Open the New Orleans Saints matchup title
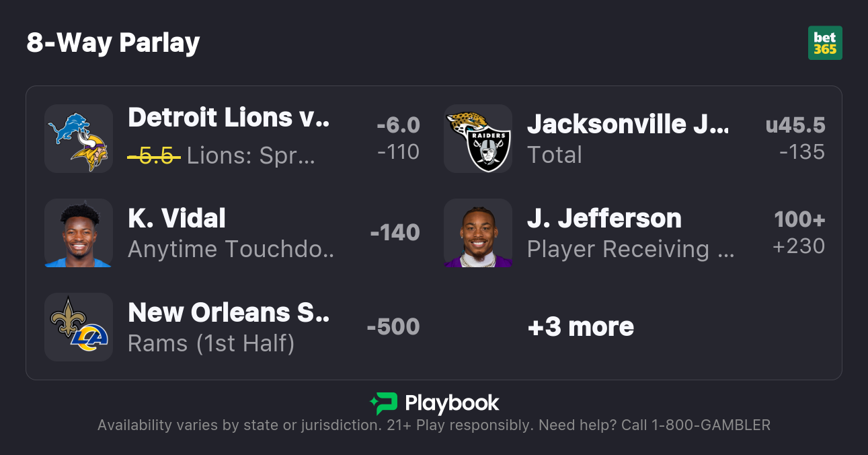 point(229,312)
